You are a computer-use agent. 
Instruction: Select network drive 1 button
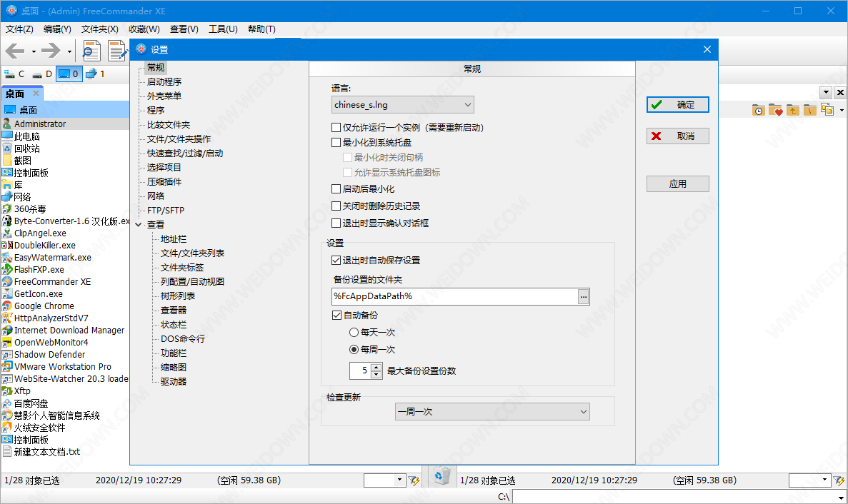(96, 74)
